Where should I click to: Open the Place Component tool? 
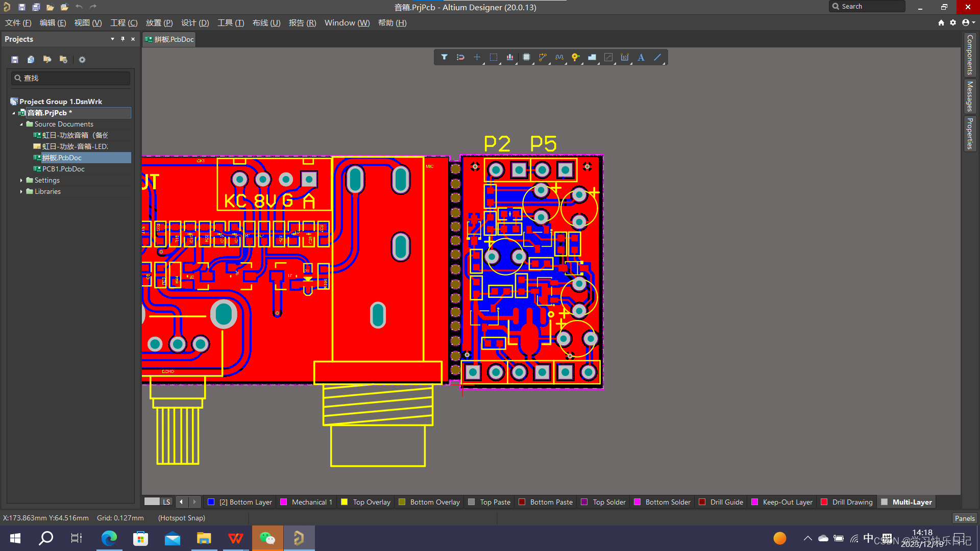(526, 57)
